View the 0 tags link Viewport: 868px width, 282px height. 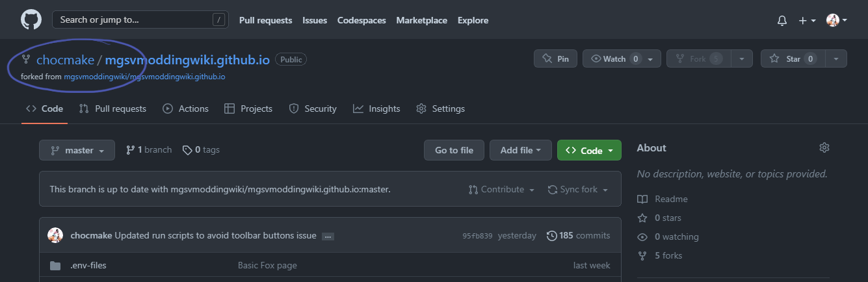coord(201,150)
